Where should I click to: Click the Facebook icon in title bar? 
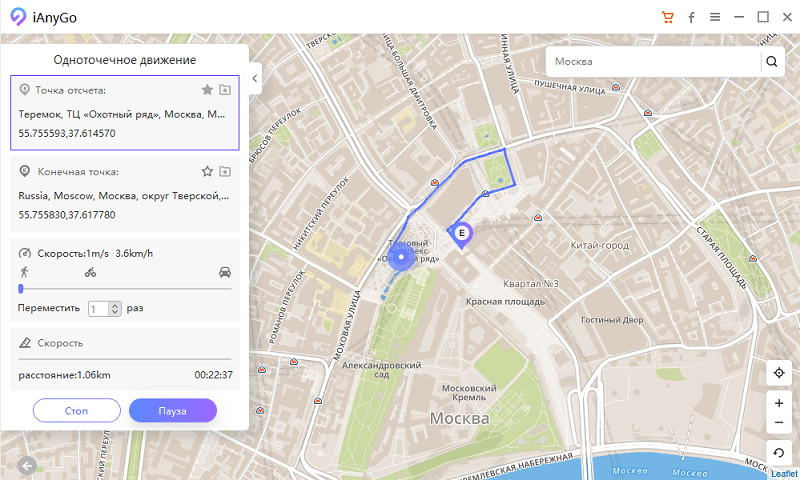pos(691,17)
